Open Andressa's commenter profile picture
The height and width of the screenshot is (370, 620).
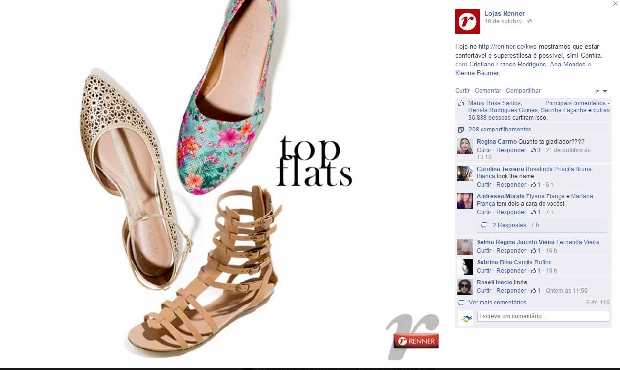[x=465, y=201]
